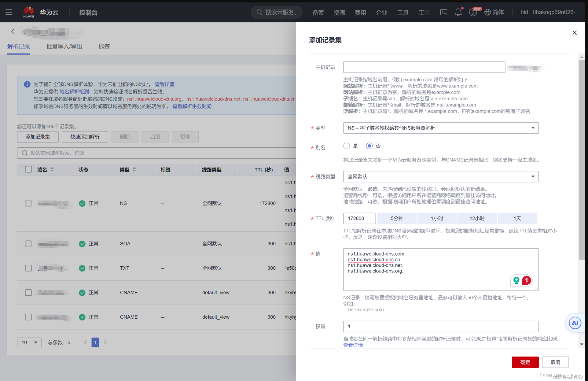The height and width of the screenshot is (381, 588).
Task: Switch to the 批量导入/导出 tab
Action: [64, 46]
